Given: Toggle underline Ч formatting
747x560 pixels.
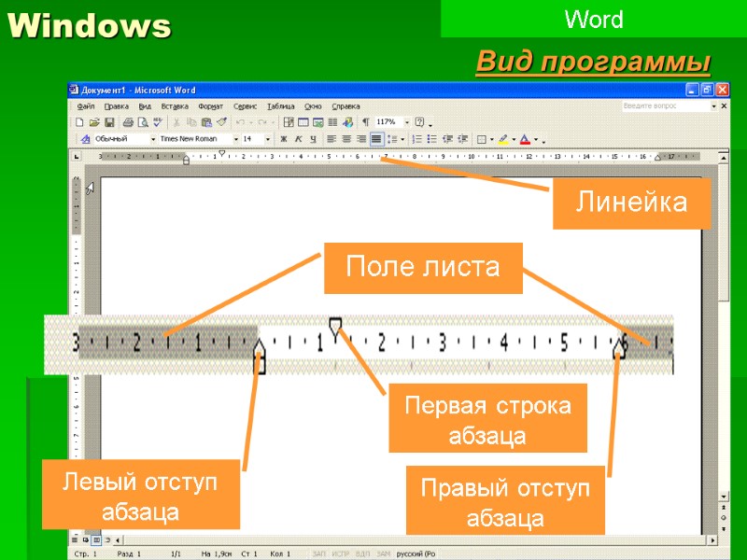Looking at the screenshot, I should tap(313, 139).
